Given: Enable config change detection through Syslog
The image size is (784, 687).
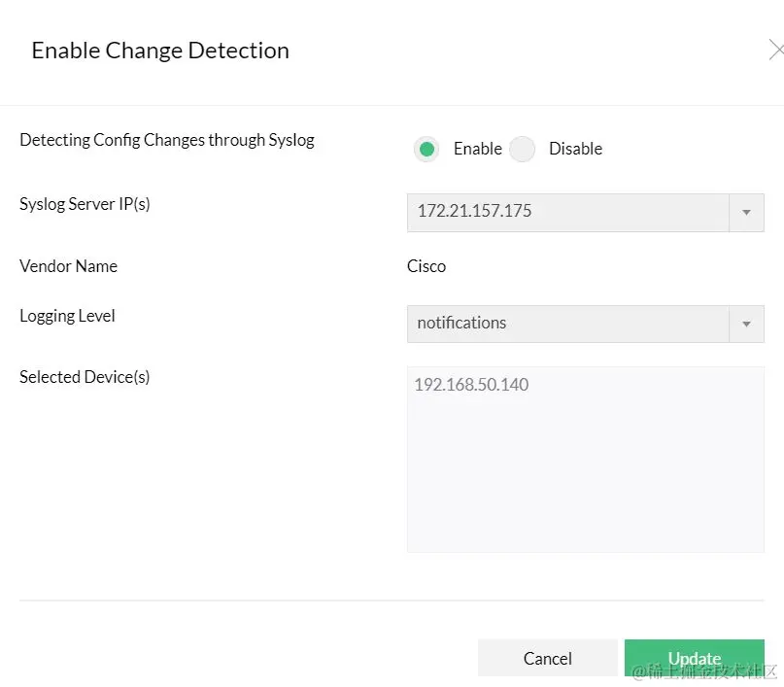Looking at the screenshot, I should 426,149.
